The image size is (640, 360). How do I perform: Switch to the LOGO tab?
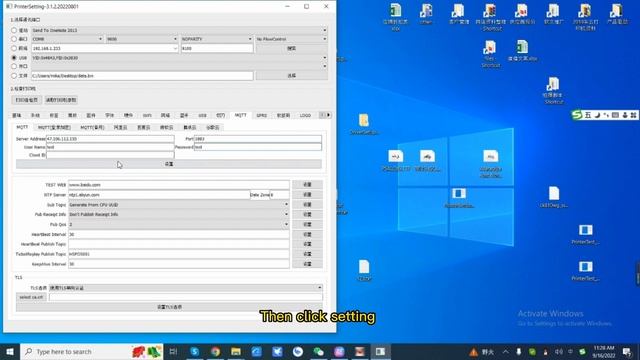coord(305,116)
